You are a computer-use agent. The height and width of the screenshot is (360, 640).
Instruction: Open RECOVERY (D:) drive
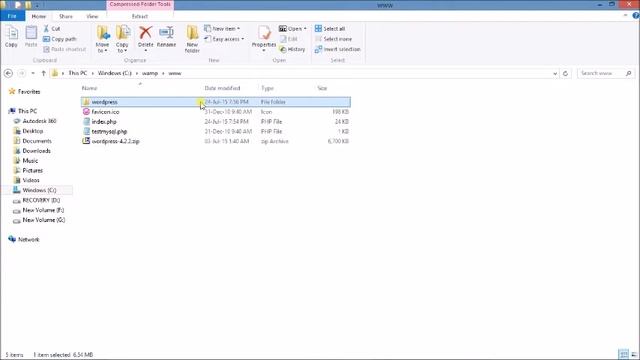37,200
